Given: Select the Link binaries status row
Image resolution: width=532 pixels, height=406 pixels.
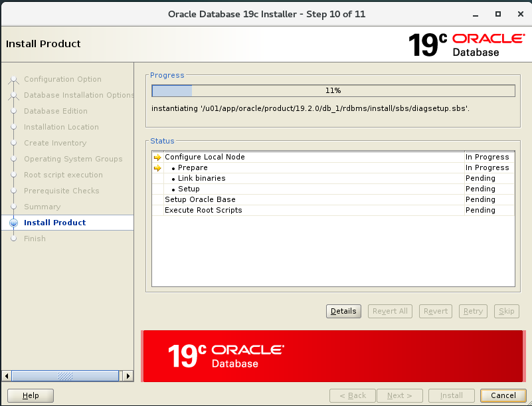Looking at the screenshot, I should point(199,178).
